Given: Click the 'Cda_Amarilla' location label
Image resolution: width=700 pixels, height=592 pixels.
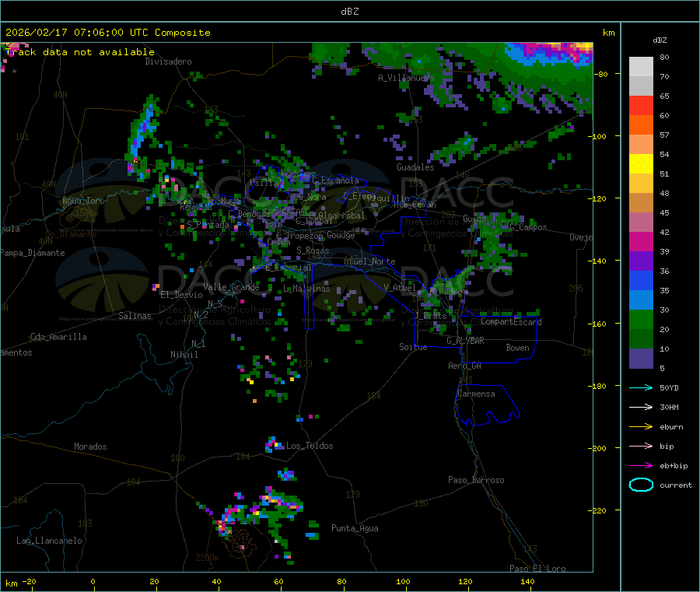Looking at the screenshot, I should pos(58,337).
